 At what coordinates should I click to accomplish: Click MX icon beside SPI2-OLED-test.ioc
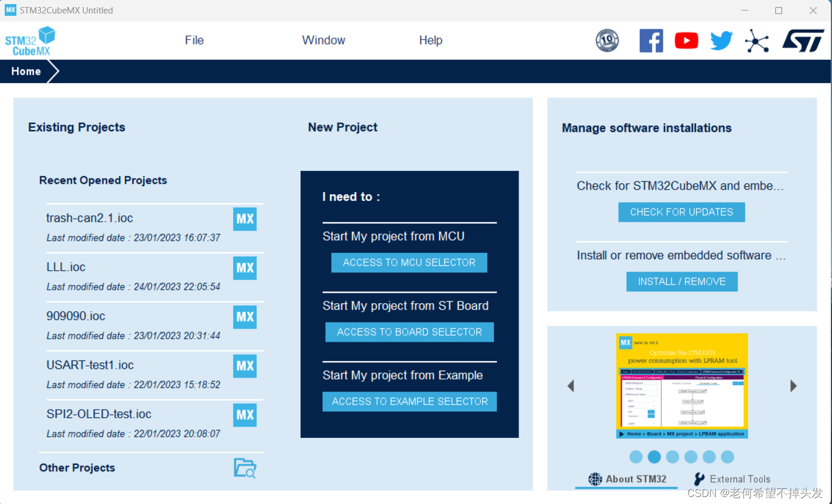point(245,415)
